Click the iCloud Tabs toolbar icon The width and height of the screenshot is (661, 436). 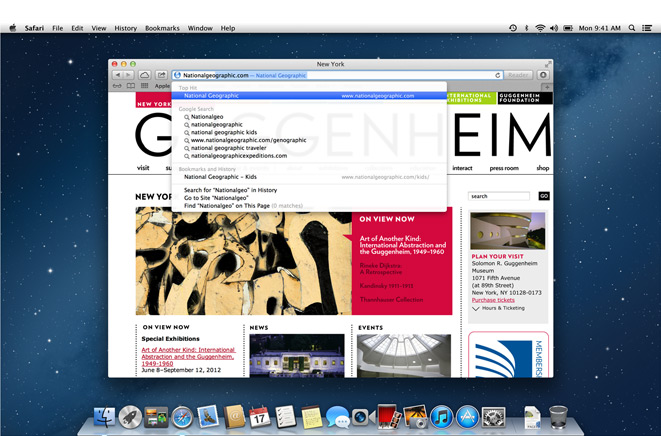coord(145,75)
